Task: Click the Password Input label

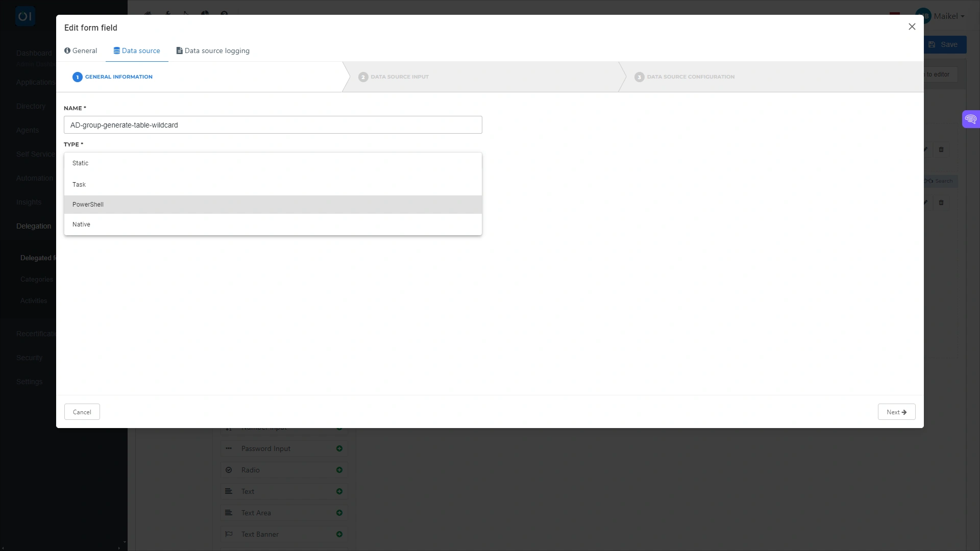Action: [265, 448]
